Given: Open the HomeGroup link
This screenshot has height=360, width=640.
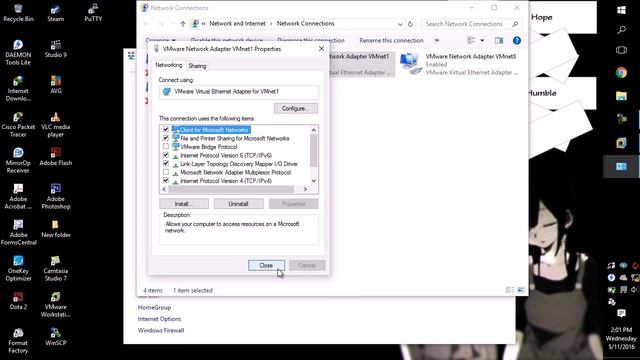Looking at the screenshot, I should click(x=154, y=307).
